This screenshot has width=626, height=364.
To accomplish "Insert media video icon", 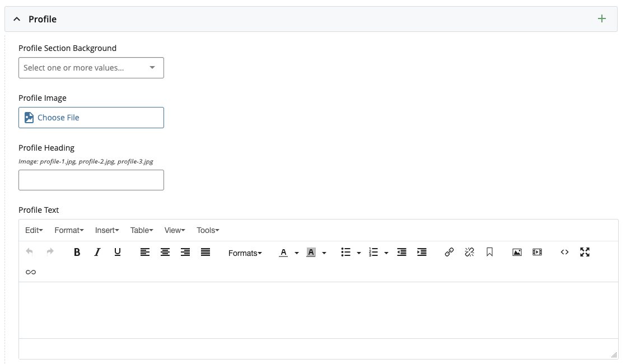I will click(x=537, y=253).
